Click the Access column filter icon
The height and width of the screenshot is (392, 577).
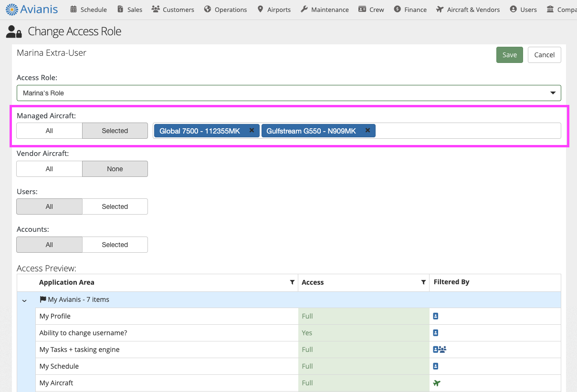423,282
